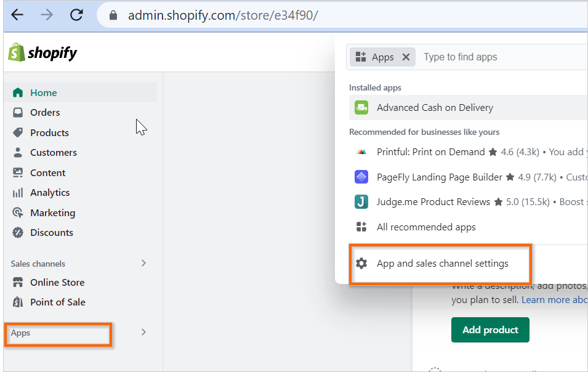This screenshot has height=372, width=588.
Task: Click the Printful logo icon
Action: (x=361, y=152)
